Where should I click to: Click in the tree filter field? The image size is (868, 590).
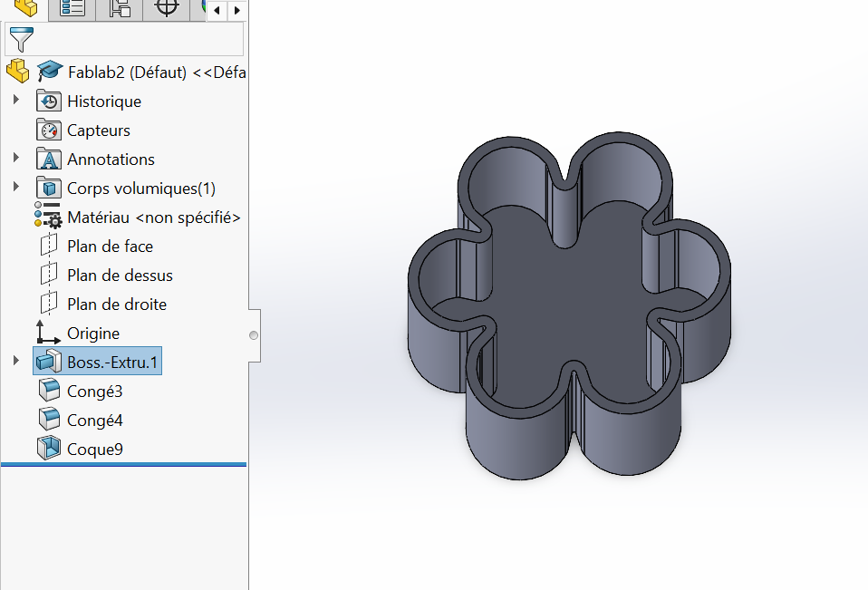(138, 40)
